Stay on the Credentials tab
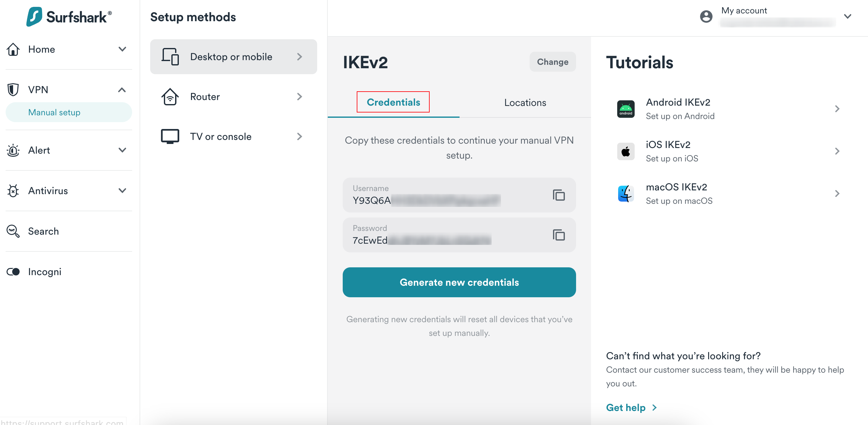 point(393,102)
